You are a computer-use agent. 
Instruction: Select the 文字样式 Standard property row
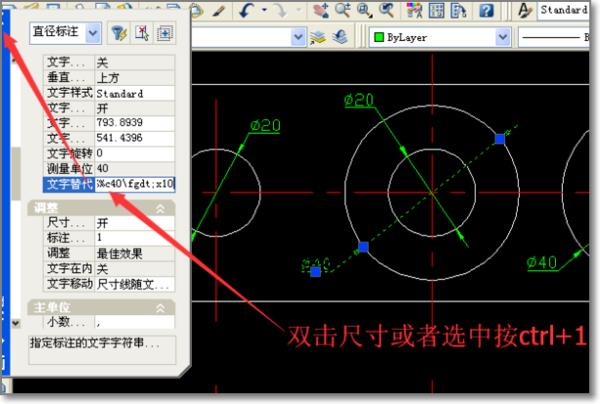click(110, 93)
